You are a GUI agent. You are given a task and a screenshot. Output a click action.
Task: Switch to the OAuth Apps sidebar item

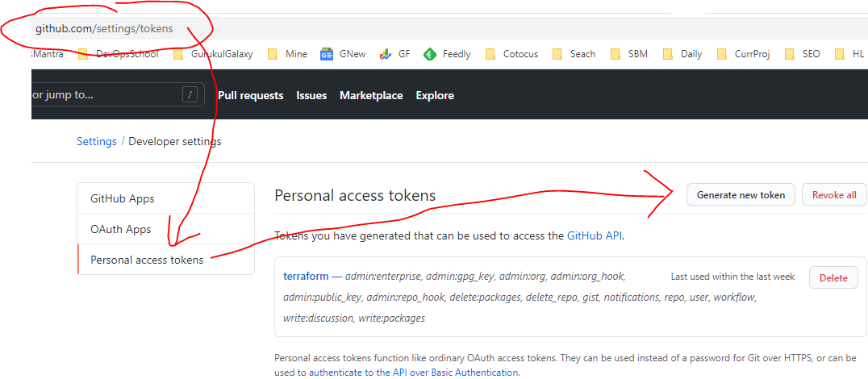[x=121, y=229]
